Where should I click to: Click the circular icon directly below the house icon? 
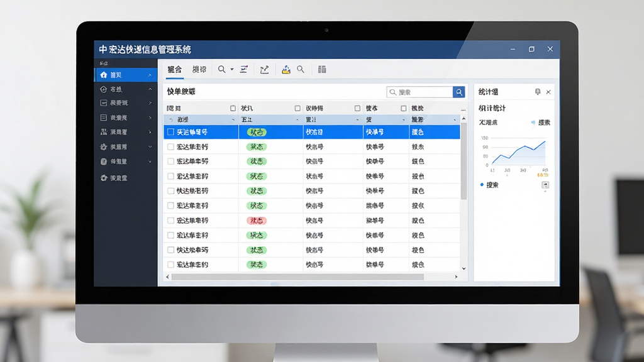click(104, 89)
